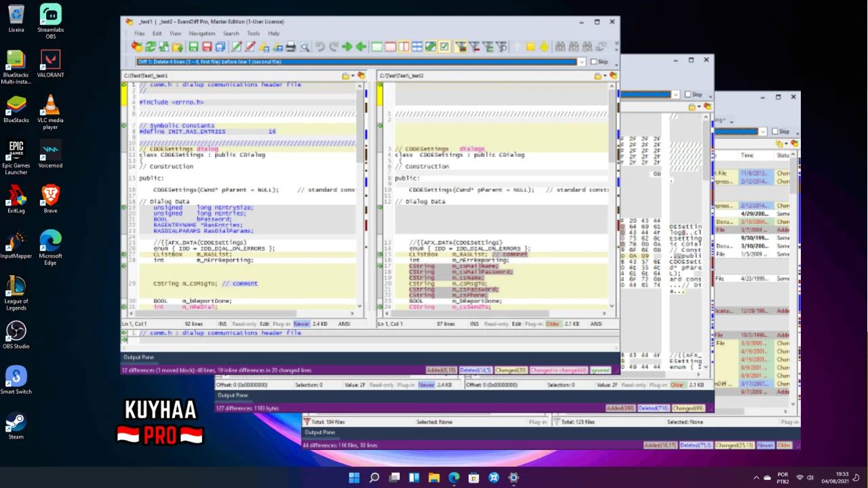Viewport: 868px width, 488px height.
Task: Open the File menu
Action: pos(139,33)
